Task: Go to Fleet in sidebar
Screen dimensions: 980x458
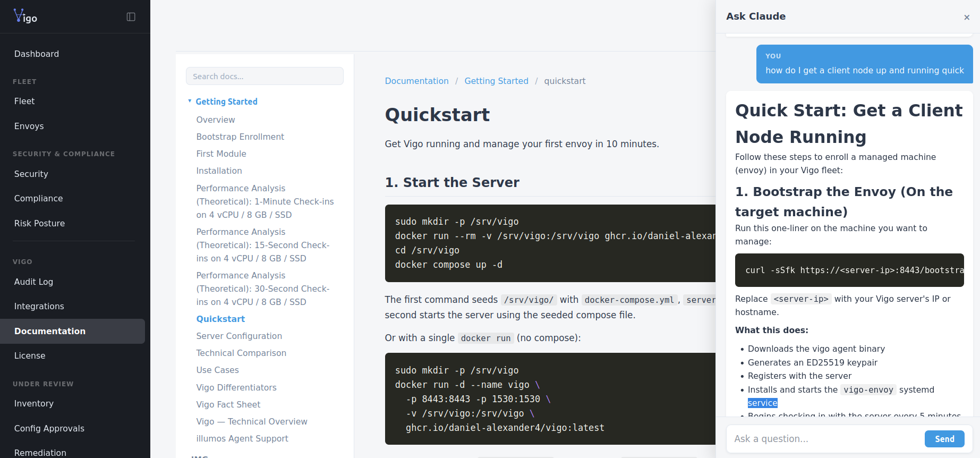Action: click(24, 101)
